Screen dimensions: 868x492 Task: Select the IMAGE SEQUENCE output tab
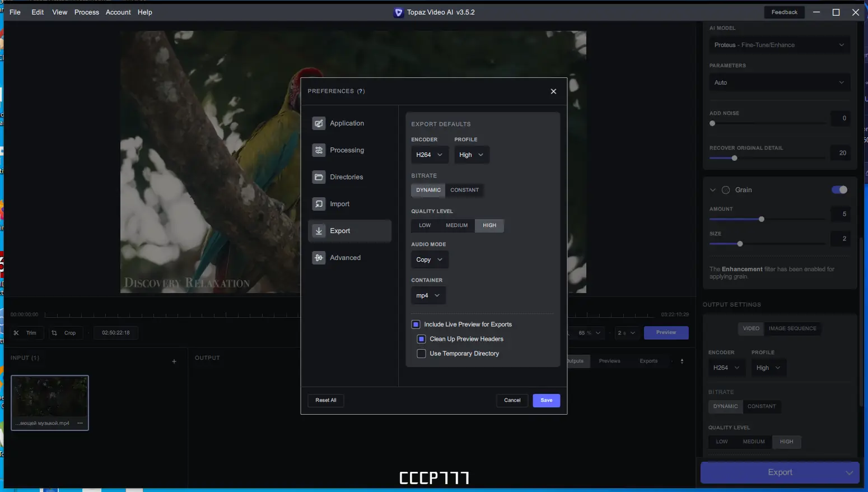point(792,328)
